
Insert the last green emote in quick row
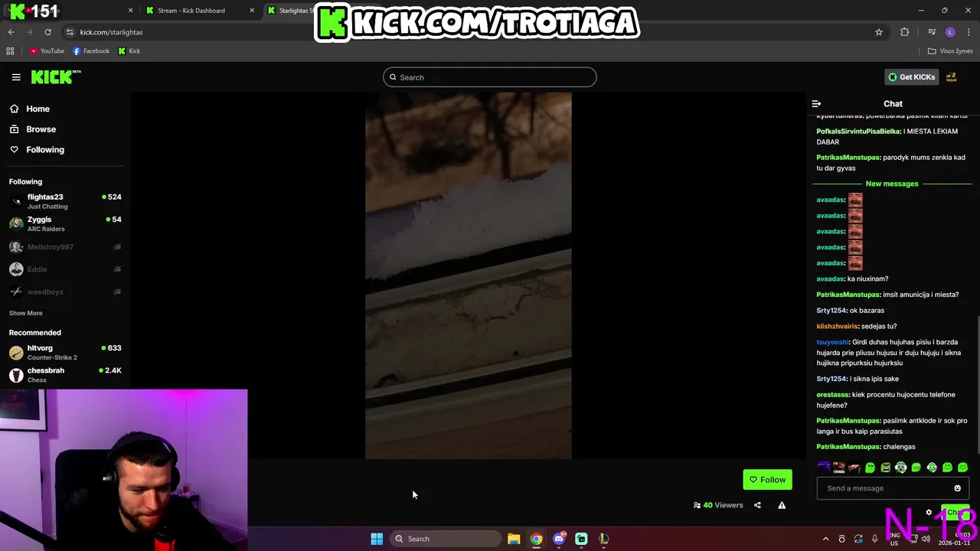(962, 468)
